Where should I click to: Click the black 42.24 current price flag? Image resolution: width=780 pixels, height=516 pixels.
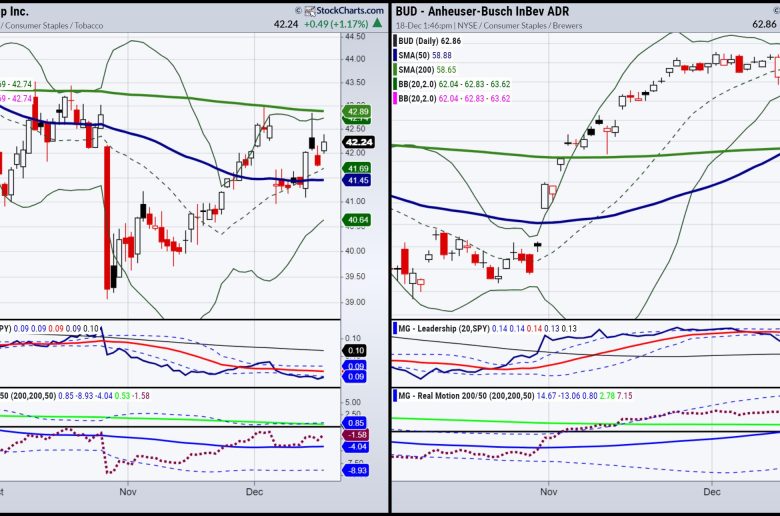pos(358,142)
